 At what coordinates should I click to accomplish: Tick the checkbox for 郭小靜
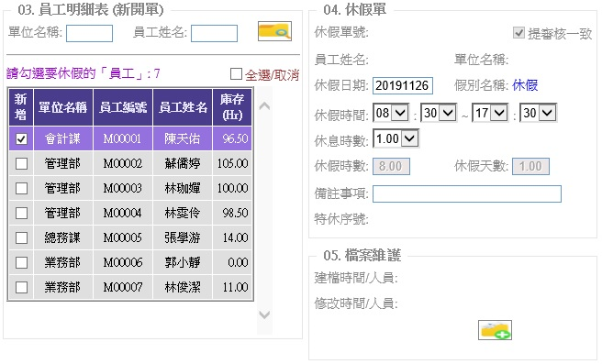[x=21, y=263]
